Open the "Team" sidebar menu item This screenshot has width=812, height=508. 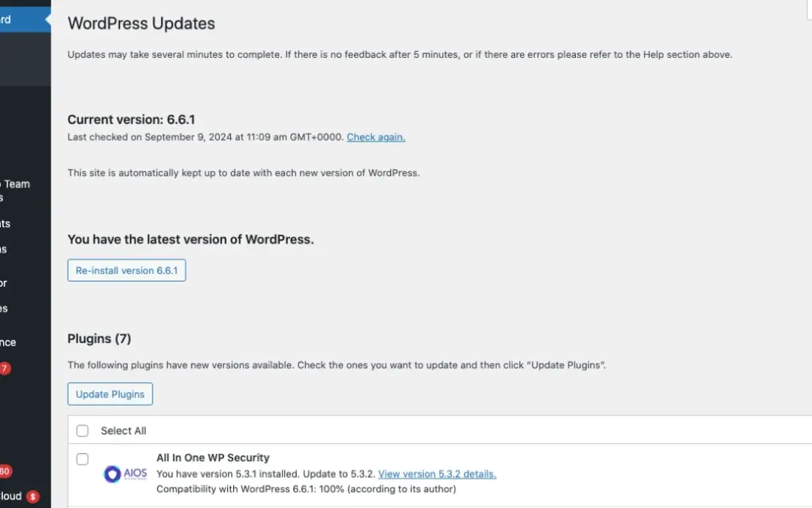point(15,184)
